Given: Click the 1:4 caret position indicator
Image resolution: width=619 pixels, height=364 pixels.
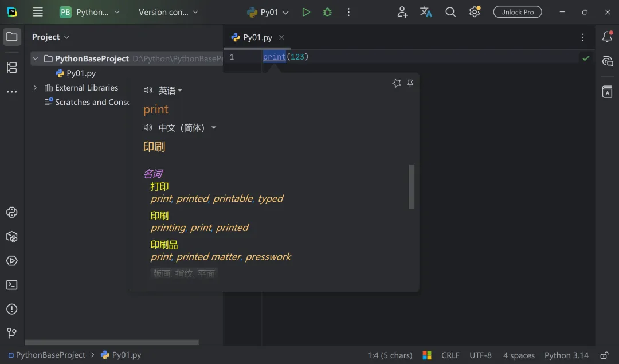Looking at the screenshot, I should pyautogui.click(x=390, y=355).
